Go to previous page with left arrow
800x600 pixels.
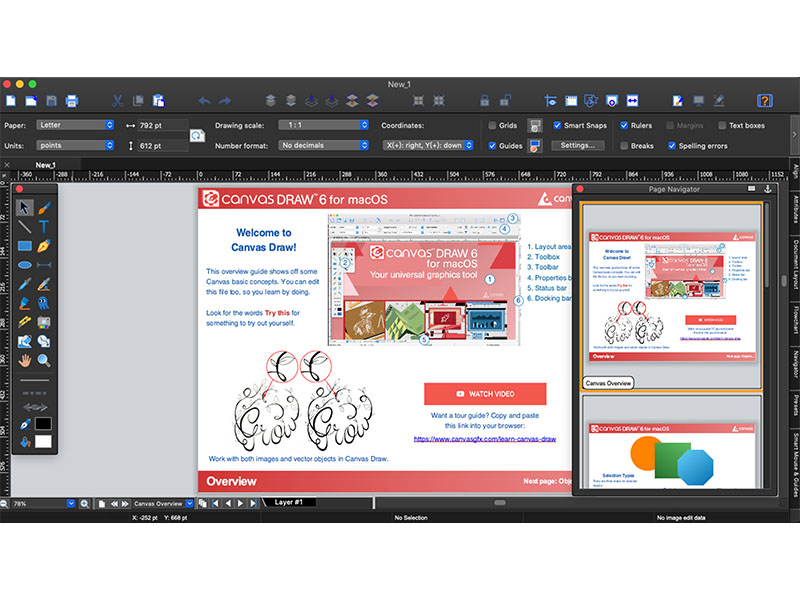pos(228,504)
